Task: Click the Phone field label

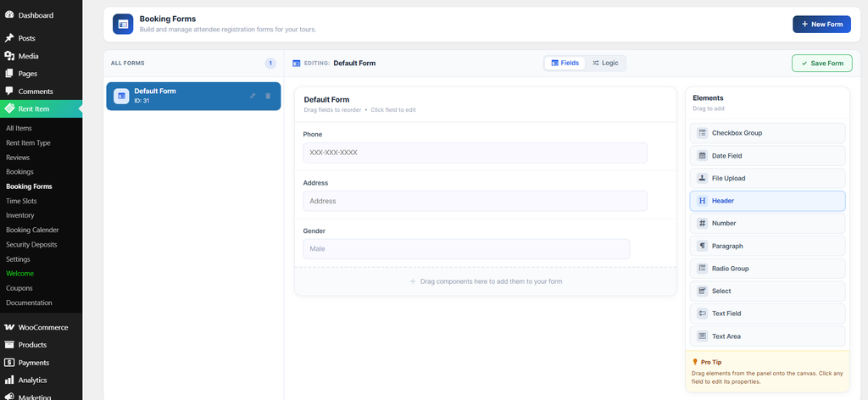Action: [313, 135]
